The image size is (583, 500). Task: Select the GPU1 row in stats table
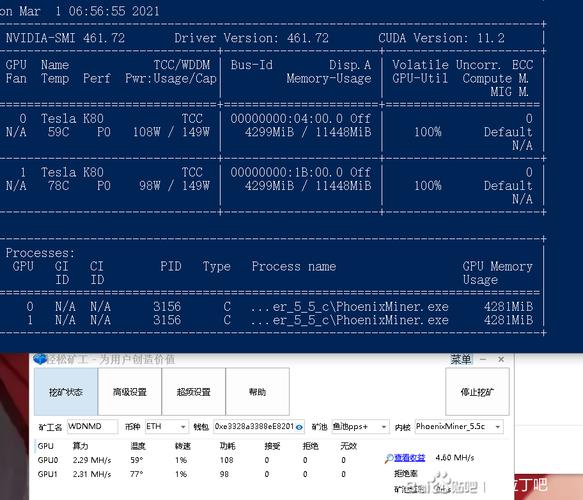click(x=193, y=474)
